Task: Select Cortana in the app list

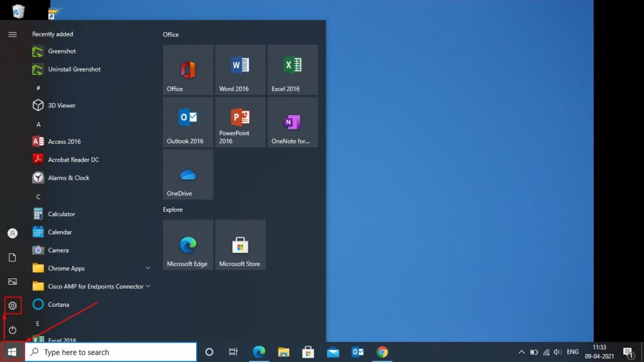Action: [60, 304]
